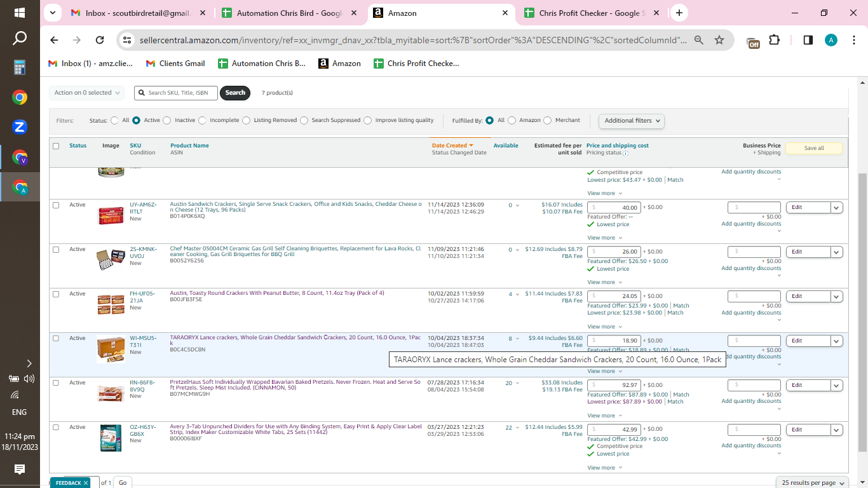
Task: Select the Search Suppressed filter
Action: pyautogui.click(x=304, y=120)
